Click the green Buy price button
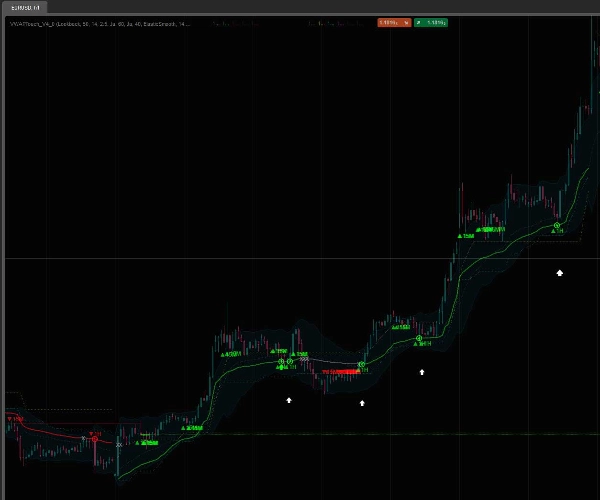 pyautogui.click(x=431, y=23)
